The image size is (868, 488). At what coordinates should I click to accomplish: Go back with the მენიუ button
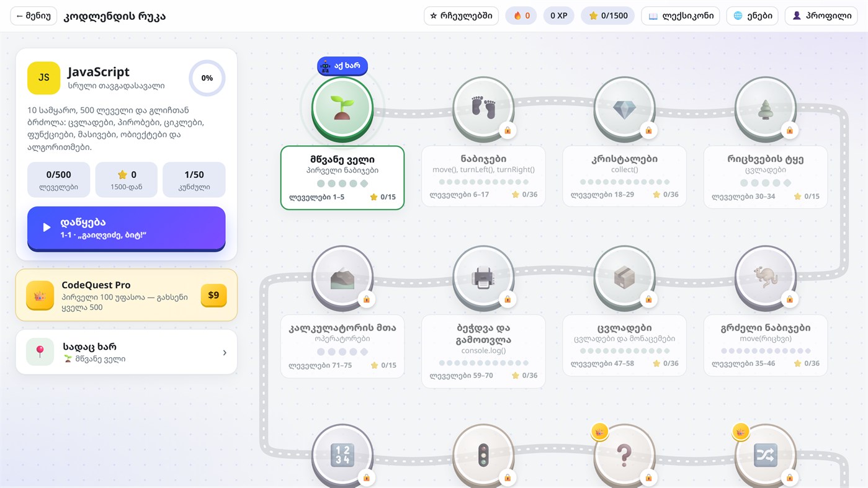(x=34, y=16)
